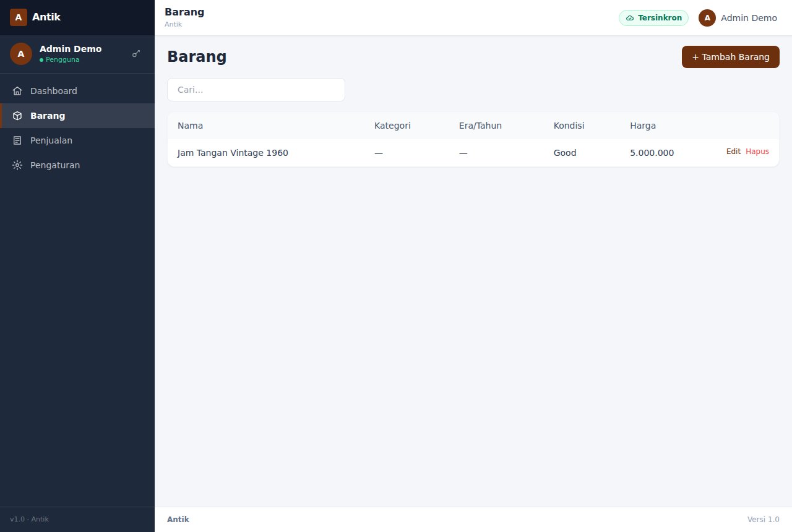Click the Dashboard home icon

tap(17, 91)
